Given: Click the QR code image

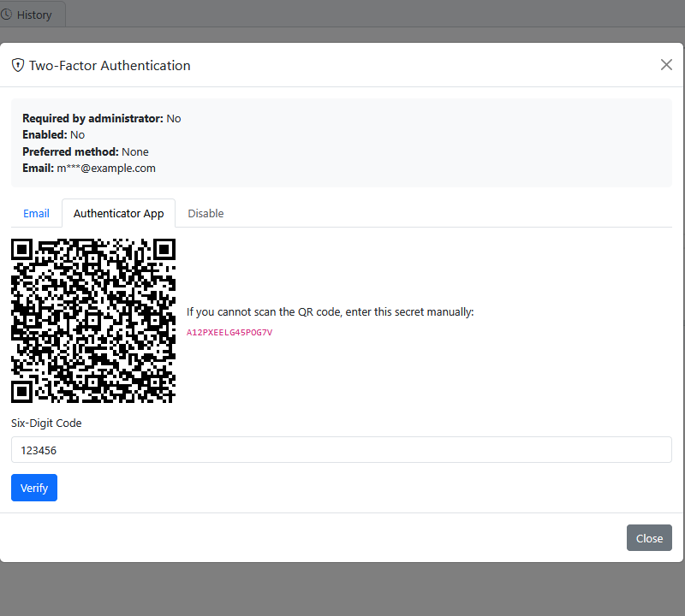Looking at the screenshot, I should [x=93, y=321].
